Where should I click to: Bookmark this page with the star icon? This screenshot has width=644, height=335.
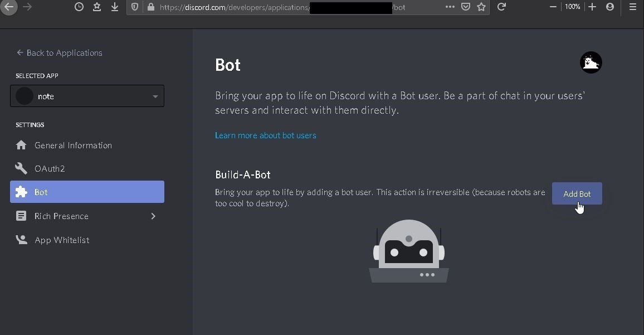click(481, 7)
